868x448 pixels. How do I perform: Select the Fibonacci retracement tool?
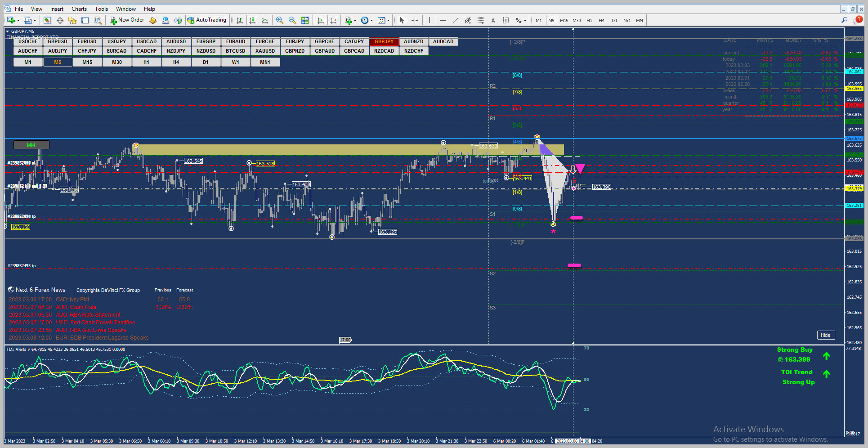481,20
